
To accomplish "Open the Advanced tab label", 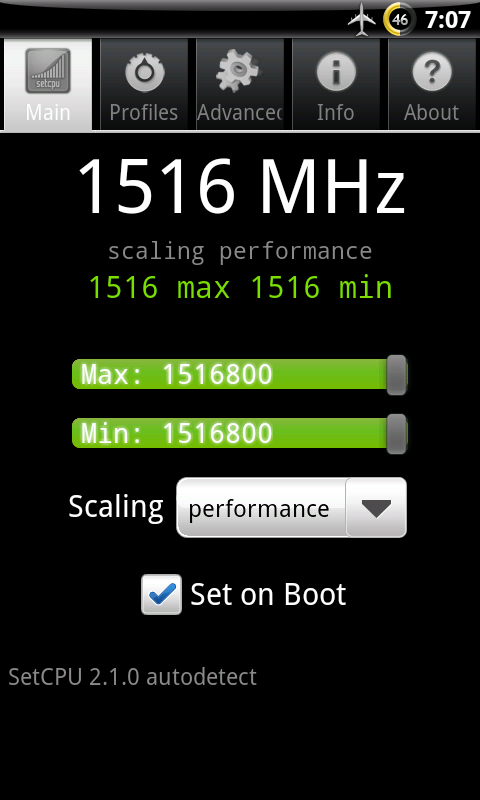I will click(x=240, y=113).
